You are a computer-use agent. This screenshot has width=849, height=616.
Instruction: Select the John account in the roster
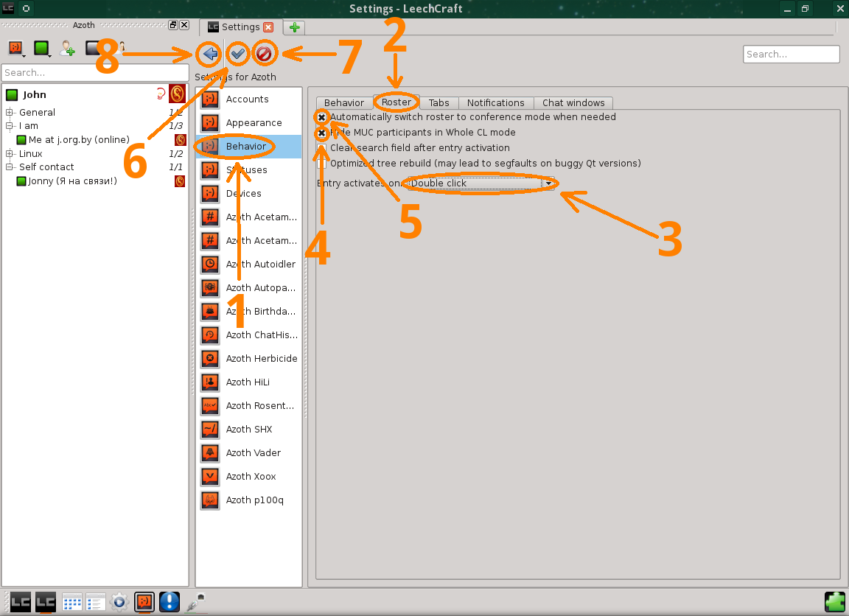point(95,95)
